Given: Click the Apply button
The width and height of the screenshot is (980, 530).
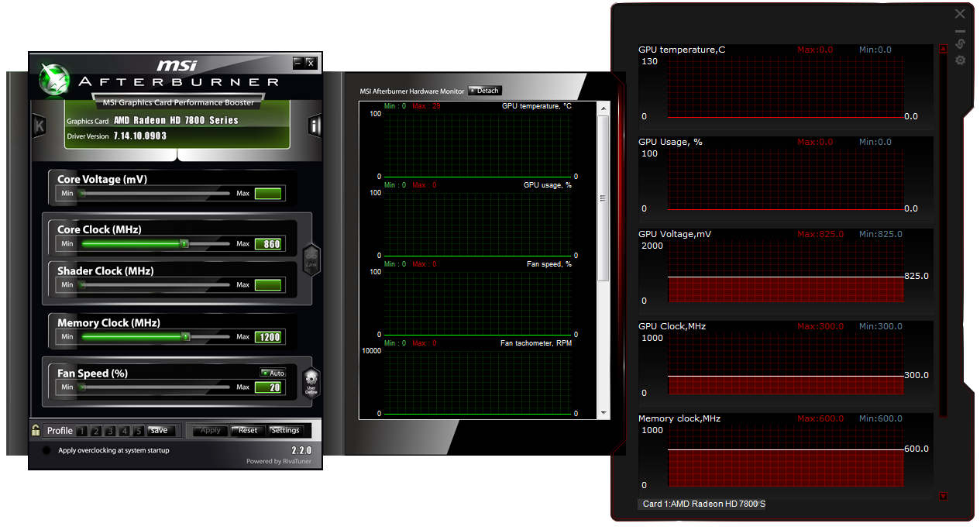Looking at the screenshot, I should (210, 430).
